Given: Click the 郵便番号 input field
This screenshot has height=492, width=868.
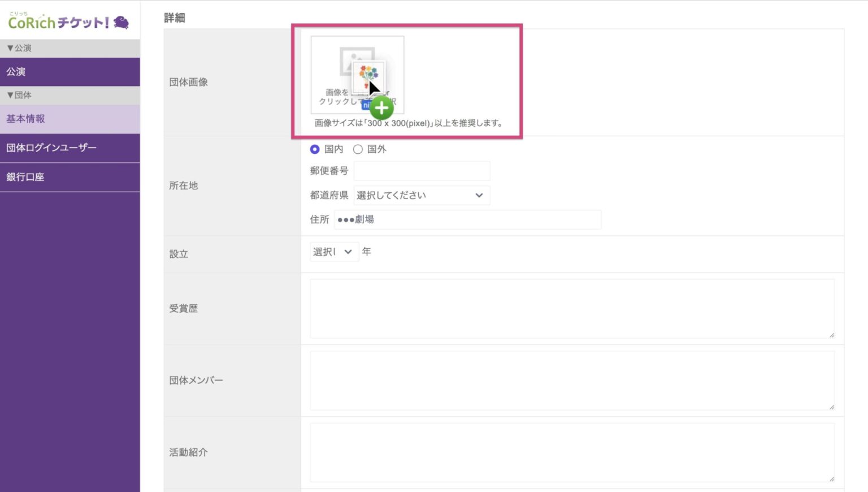Looking at the screenshot, I should pyautogui.click(x=421, y=171).
